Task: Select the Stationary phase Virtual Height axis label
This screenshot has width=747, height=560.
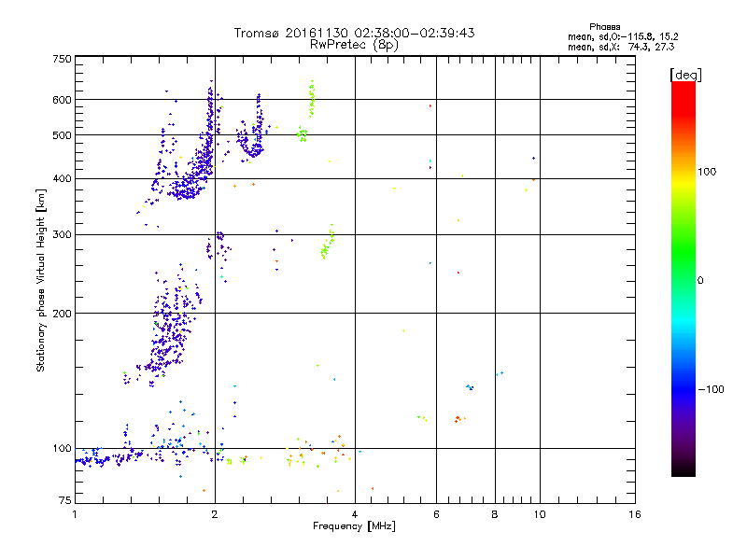Action: [41, 280]
